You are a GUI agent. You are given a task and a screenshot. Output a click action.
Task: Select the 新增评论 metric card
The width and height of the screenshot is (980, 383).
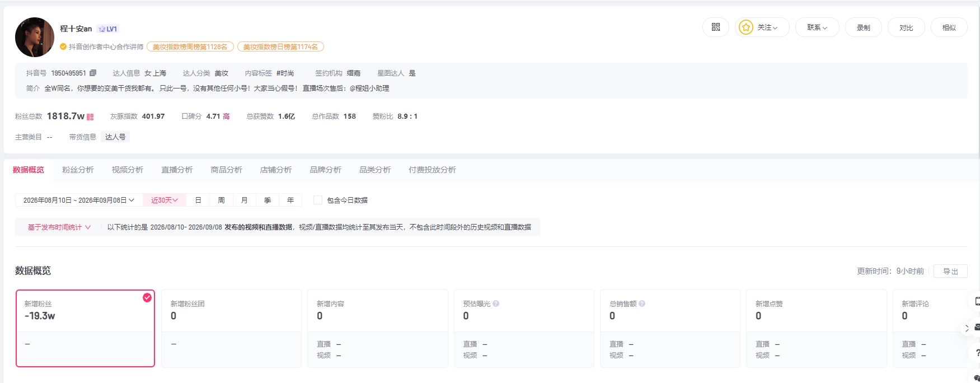point(930,328)
